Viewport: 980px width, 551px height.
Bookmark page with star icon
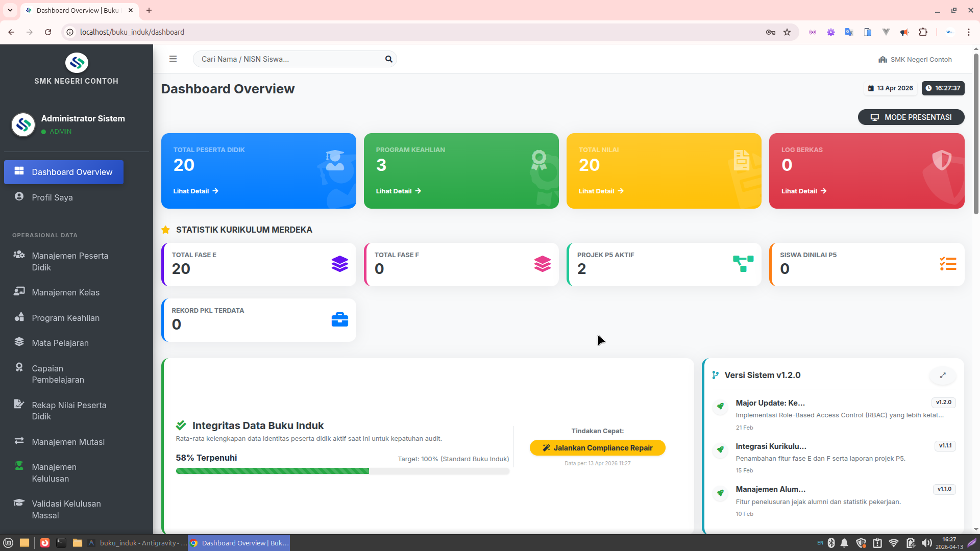coord(787,32)
